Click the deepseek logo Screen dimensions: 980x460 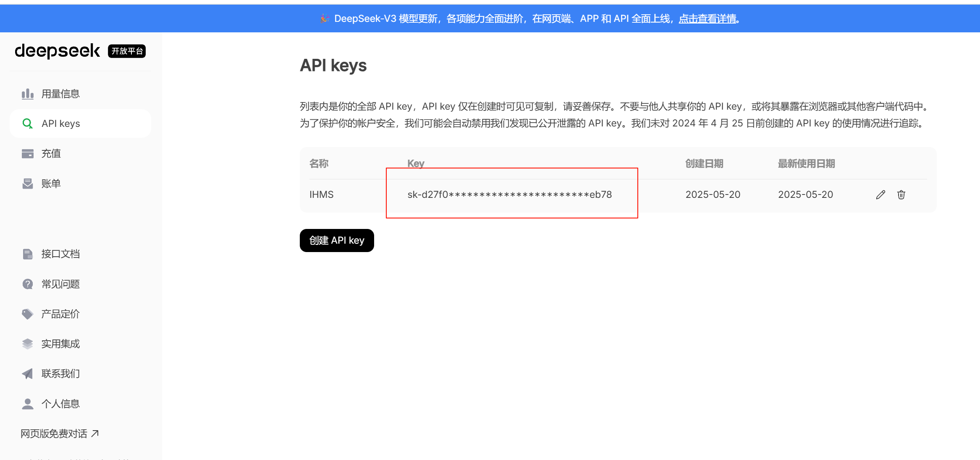58,51
